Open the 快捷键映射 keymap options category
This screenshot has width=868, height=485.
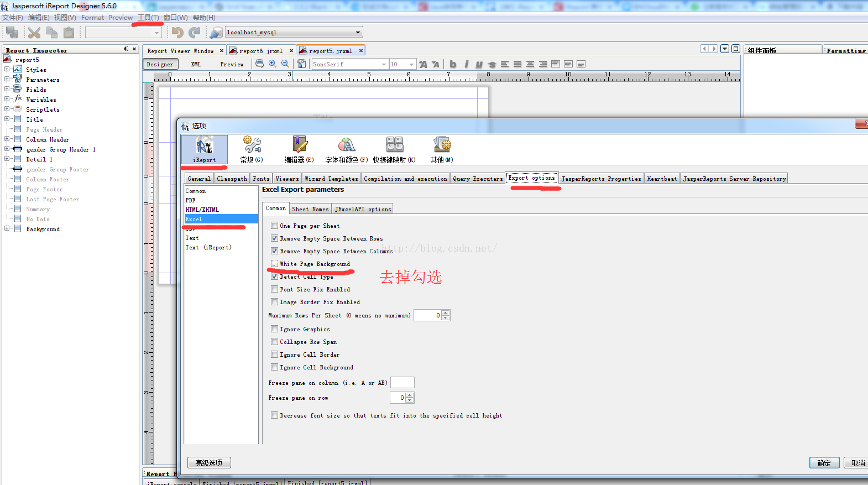click(394, 149)
